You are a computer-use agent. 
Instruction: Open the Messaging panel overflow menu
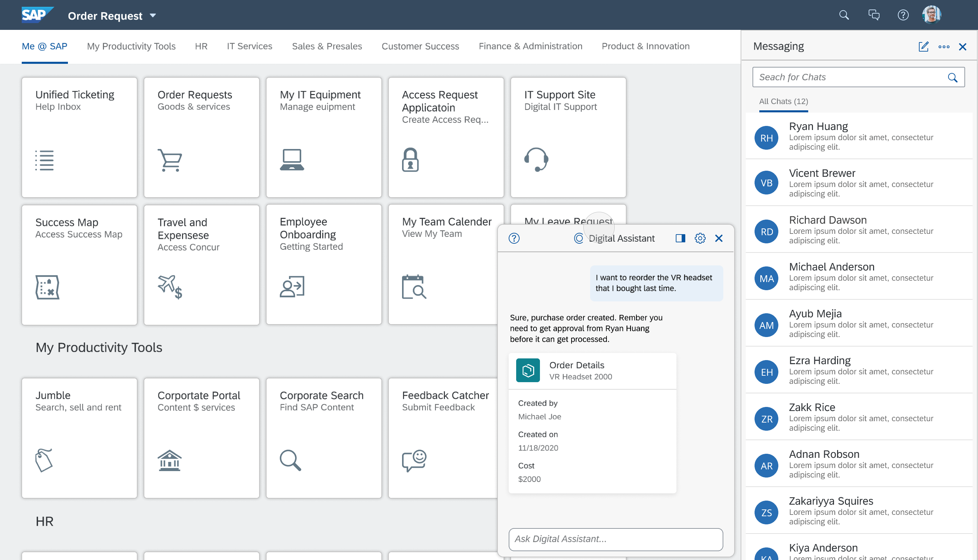(944, 46)
